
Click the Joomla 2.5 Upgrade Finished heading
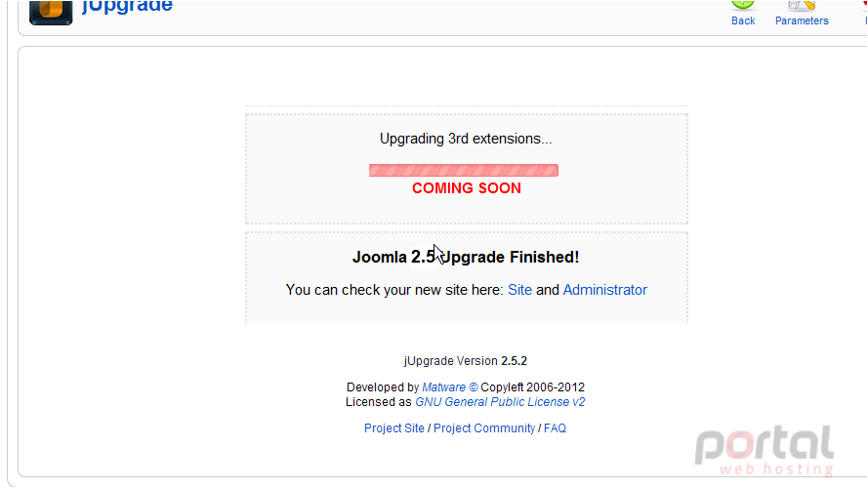tap(466, 258)
